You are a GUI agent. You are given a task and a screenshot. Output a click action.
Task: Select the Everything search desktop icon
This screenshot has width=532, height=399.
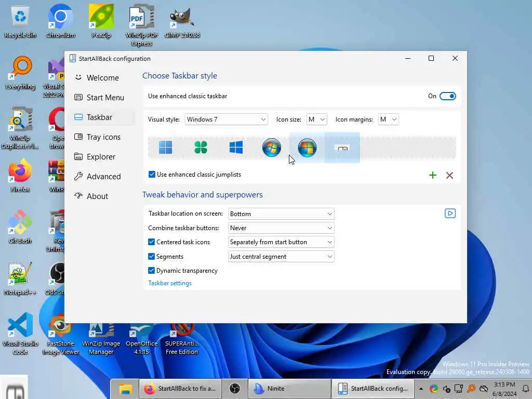20,73
